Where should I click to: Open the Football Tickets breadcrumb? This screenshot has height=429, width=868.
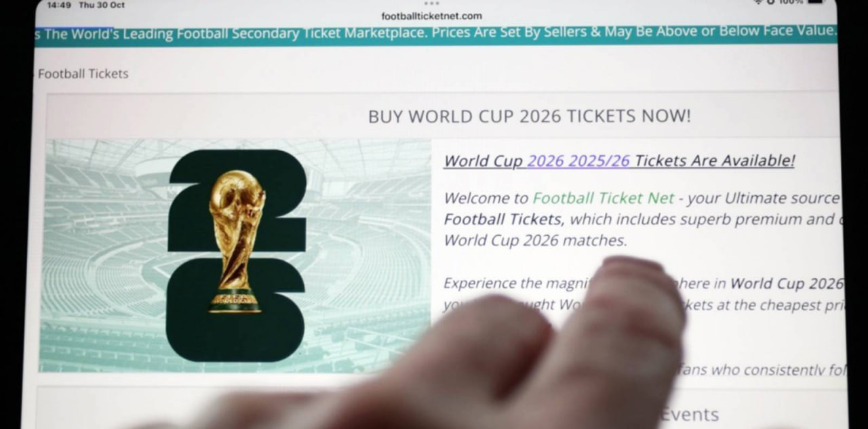point(83,73)
